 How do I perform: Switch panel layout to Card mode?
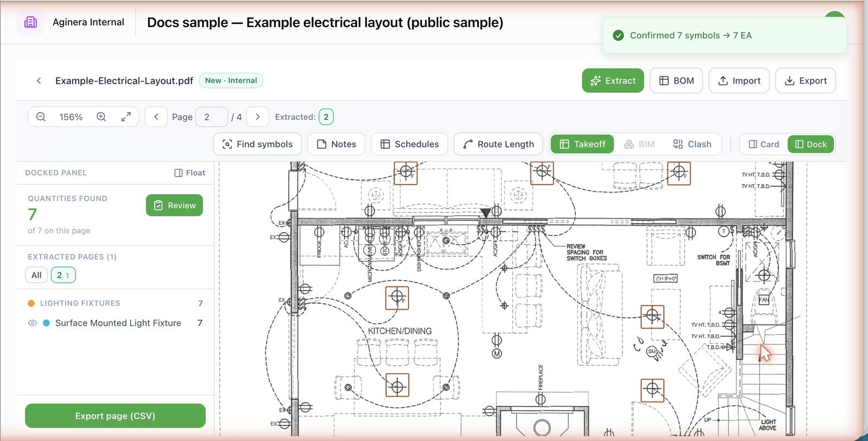tap(764, 144)
